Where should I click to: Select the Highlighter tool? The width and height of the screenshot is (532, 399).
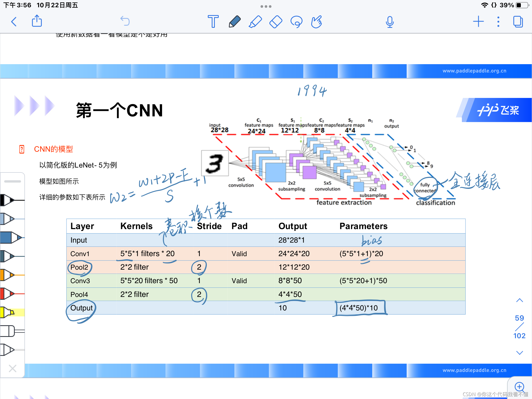(255, 22)
